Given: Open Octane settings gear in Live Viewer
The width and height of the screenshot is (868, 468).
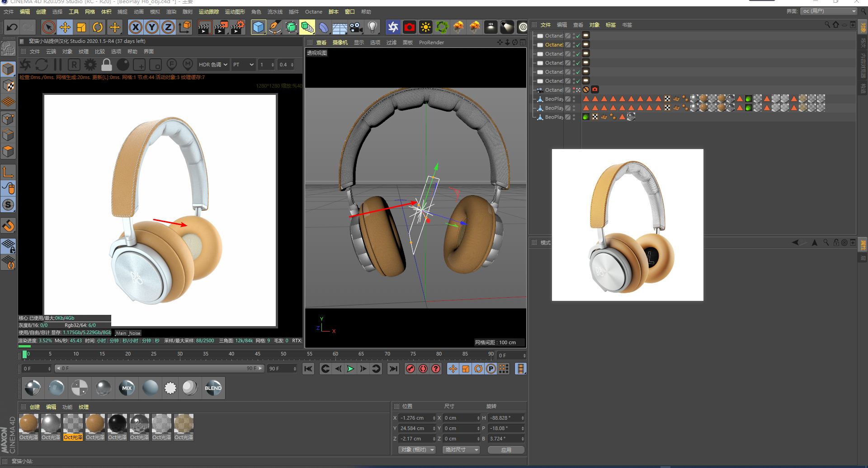Looking at the screenshot, I should click(x=90, y=65).
